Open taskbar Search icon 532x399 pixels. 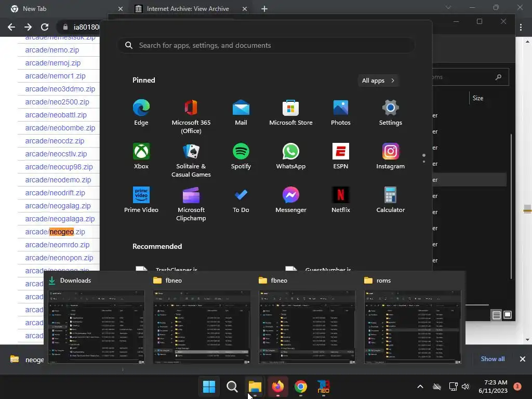232,387
